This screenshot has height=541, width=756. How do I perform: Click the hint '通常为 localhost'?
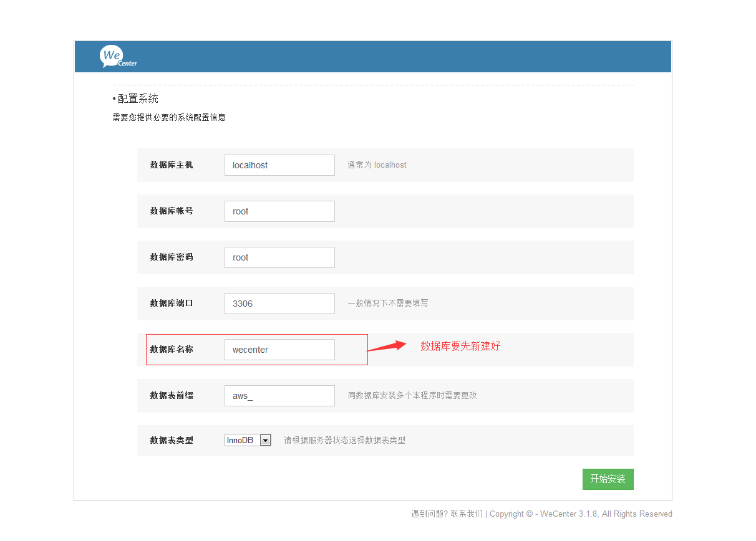377,165
